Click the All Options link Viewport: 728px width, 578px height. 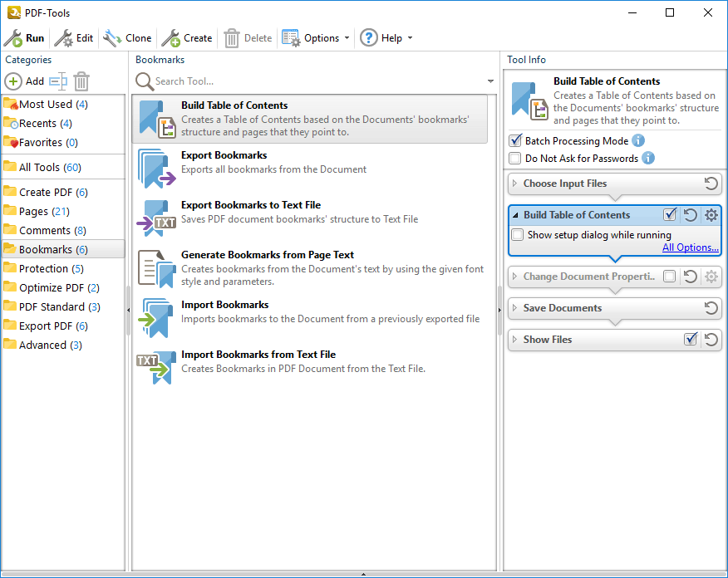[x=690, y=247]
